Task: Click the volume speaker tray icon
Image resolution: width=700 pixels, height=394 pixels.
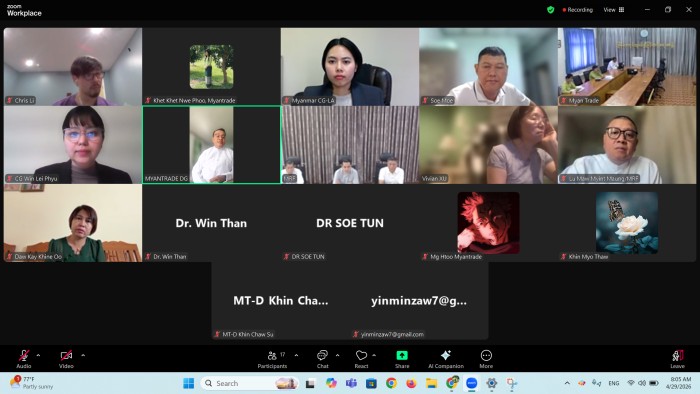Action: (642, 383)
